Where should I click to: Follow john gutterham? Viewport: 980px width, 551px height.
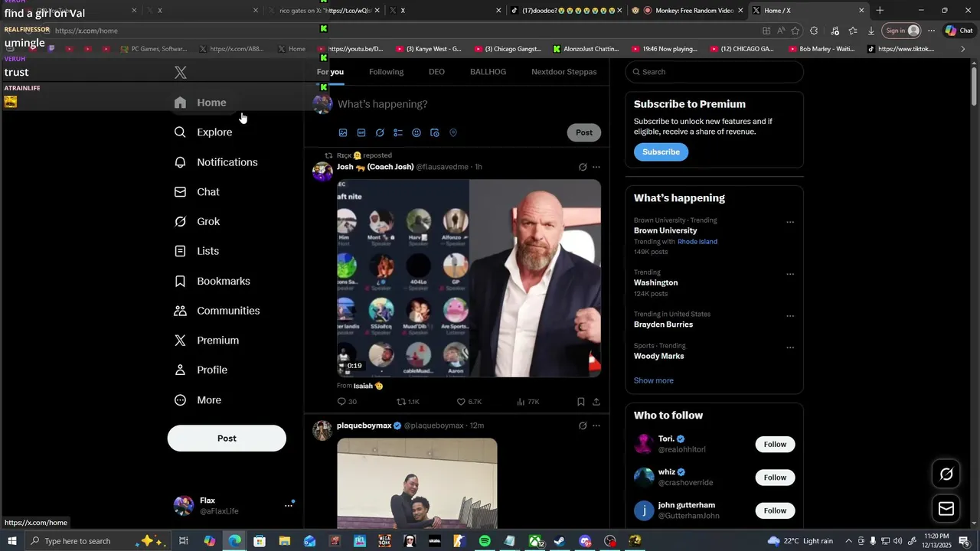[775, 510]
